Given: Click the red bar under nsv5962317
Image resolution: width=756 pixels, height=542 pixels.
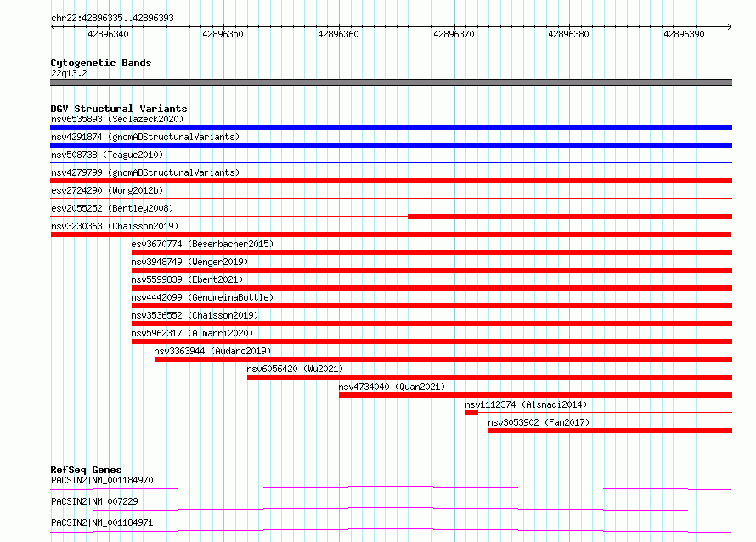Looking at the screenshot, I should click(432, 342).
